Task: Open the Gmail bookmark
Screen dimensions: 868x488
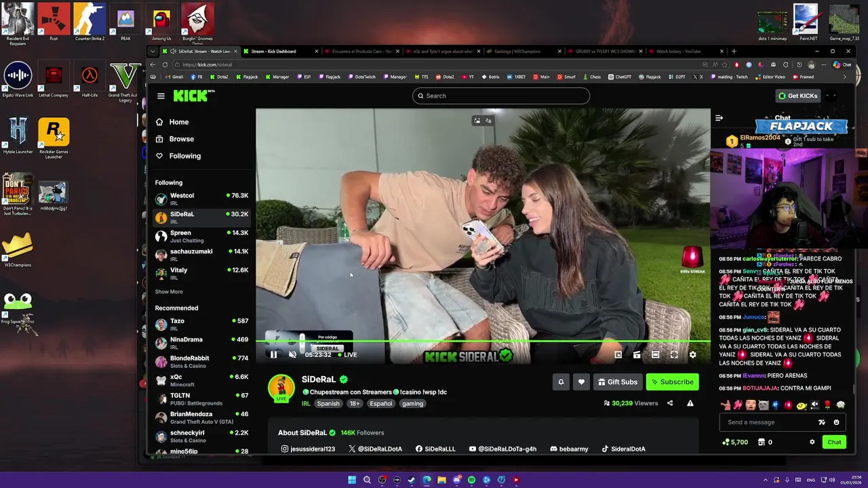Action: pyautogui.click(x=174, y=77)
